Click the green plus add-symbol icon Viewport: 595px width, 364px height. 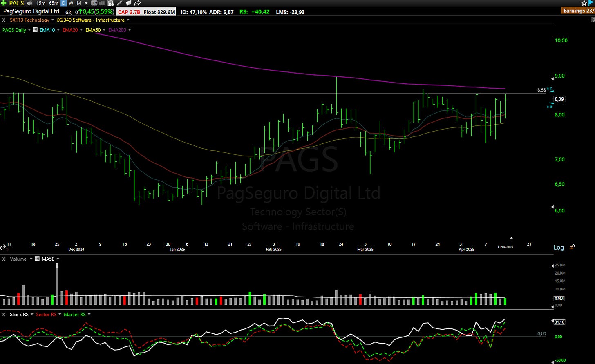coord(4,3)
